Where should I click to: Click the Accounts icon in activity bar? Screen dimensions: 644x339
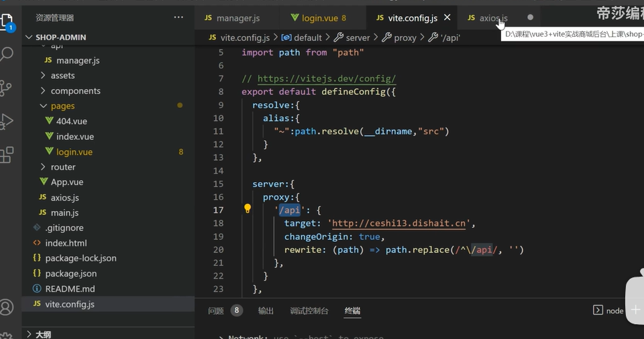[x=7, y=307]
